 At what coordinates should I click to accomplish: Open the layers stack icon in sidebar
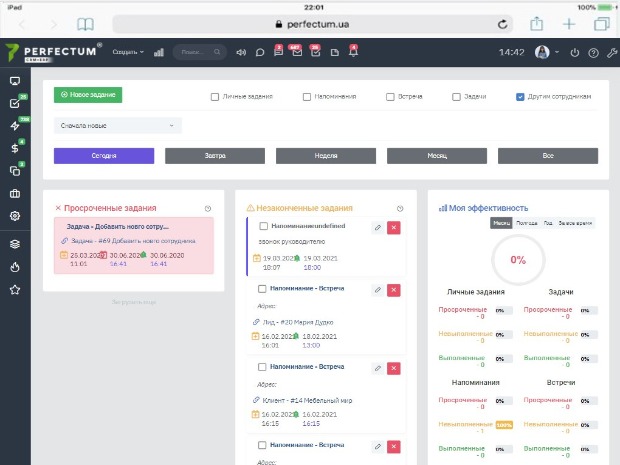pos(15,244)
